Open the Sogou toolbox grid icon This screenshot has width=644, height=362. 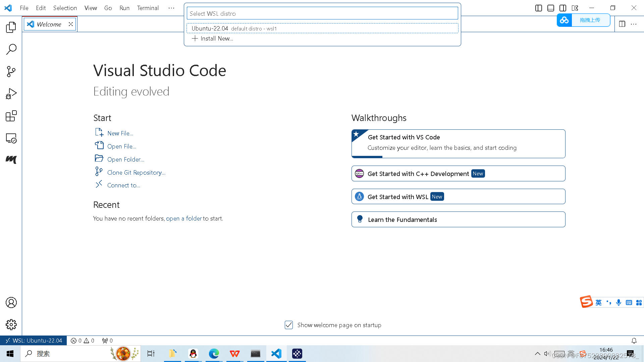(x=639, y=303)
